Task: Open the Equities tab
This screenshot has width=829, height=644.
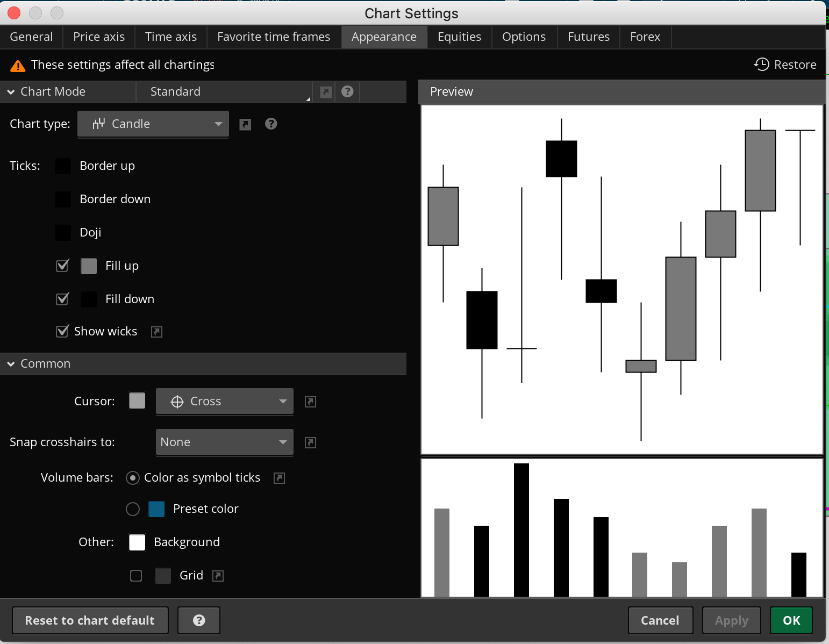Action: [459, 37]
